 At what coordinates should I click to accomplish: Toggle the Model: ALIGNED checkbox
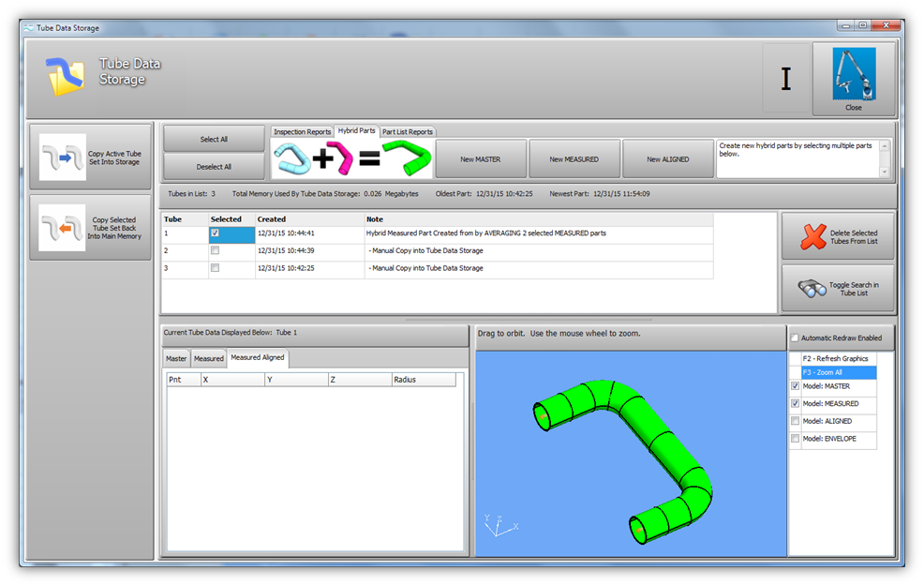(796, 421)
